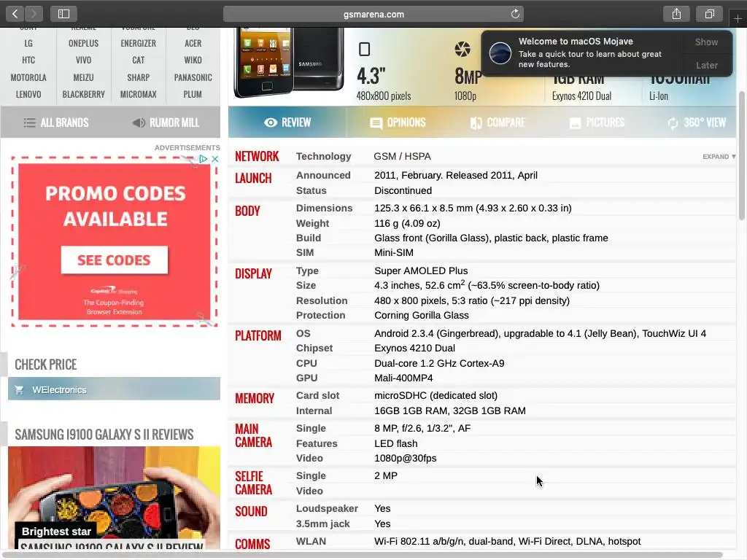Click the 3.5mm jack spec label
Screen dimensions: 747x560
323,524
